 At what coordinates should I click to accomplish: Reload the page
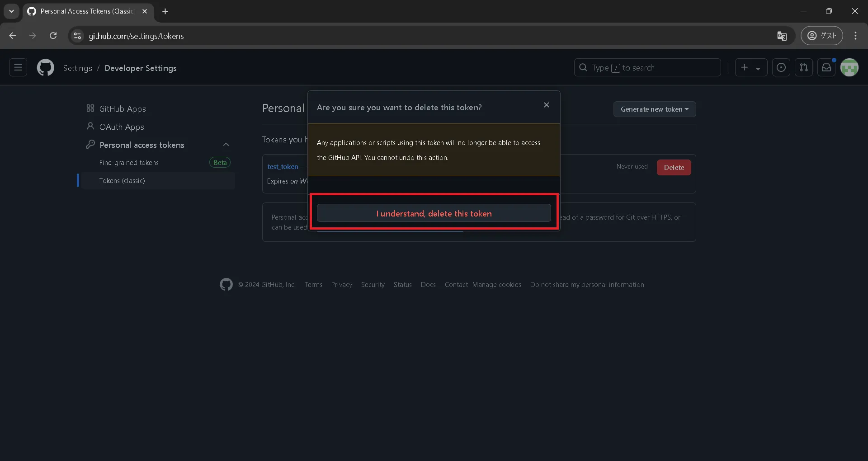click(x=53, y=36)
